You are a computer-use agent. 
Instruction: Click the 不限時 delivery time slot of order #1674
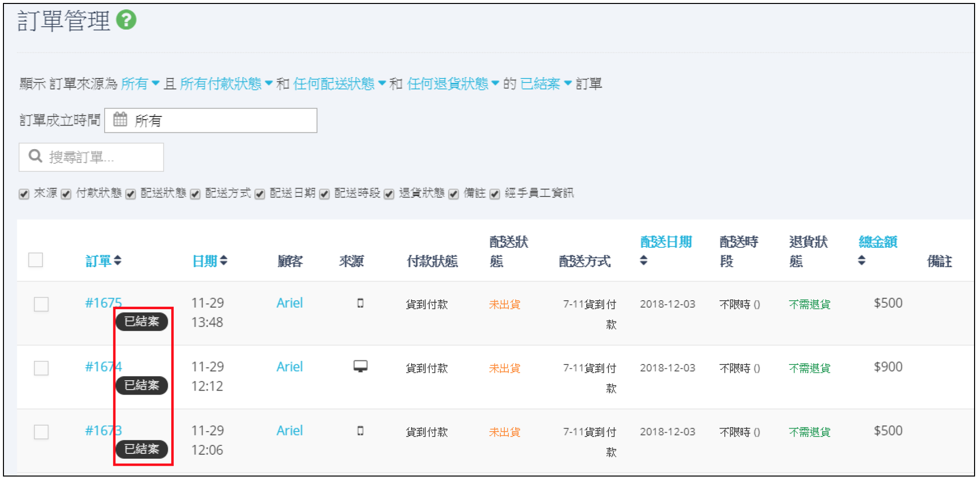coord(739,368)
